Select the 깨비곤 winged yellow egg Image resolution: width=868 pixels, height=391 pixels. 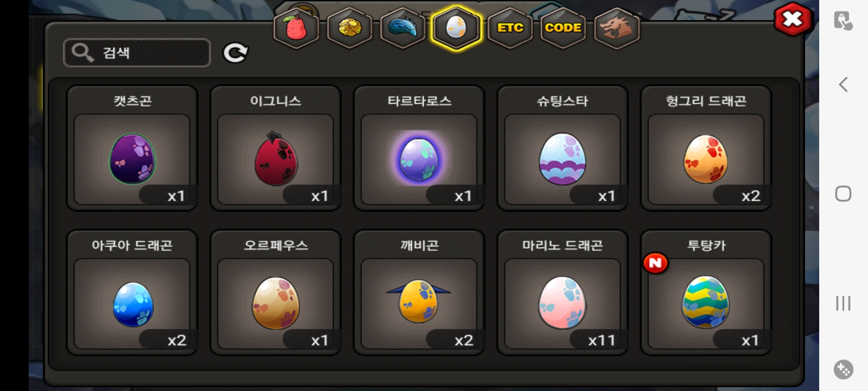pos(419,292)
